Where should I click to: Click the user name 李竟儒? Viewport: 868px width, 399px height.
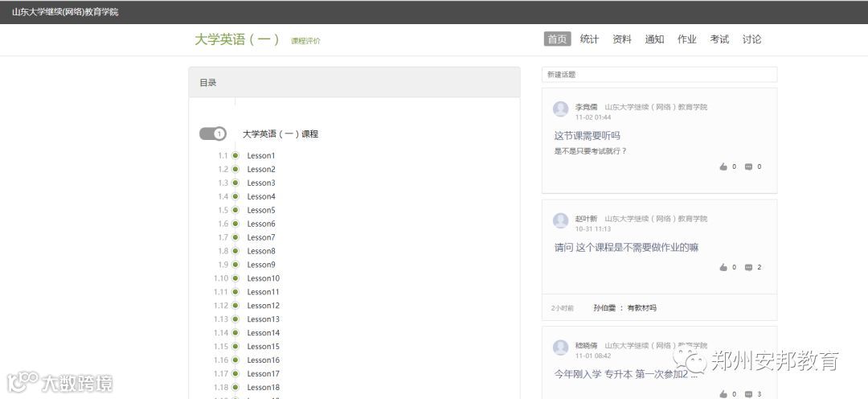pos(586,107)
